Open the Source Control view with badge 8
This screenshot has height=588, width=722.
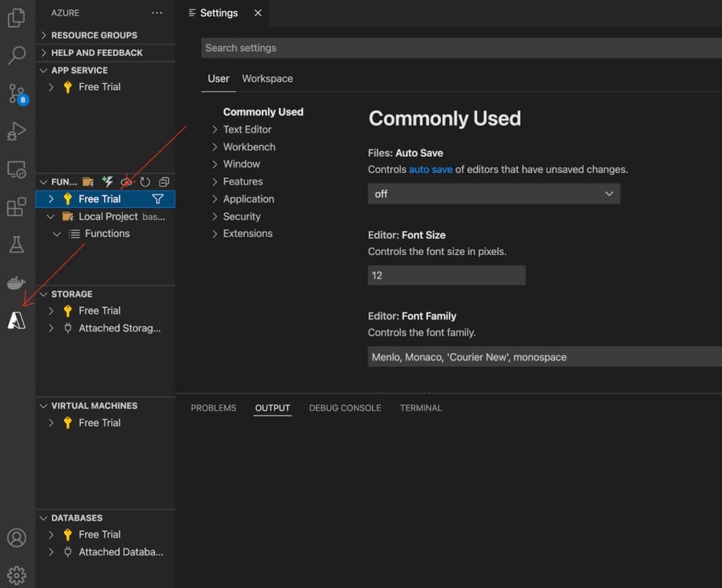tap(17, 94)
